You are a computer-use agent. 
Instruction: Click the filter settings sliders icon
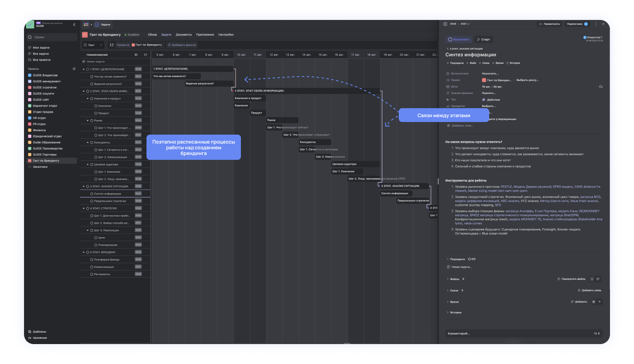click(111, 45)
